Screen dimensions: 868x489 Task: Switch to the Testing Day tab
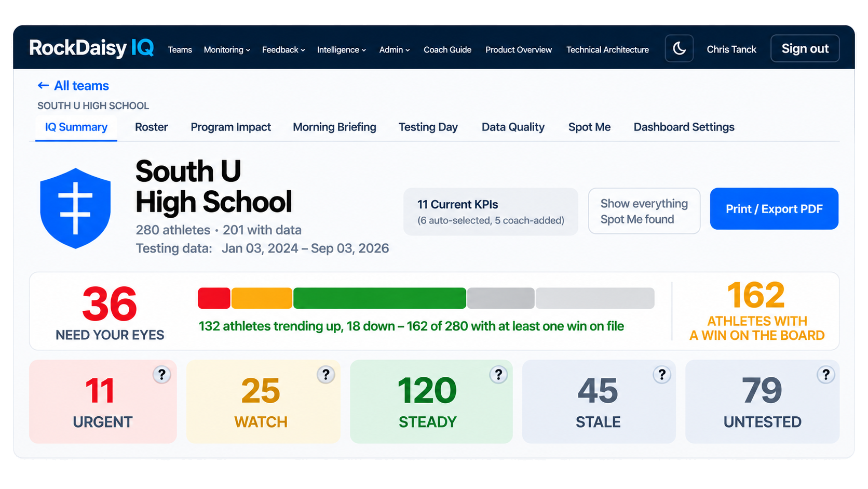(428, 127)
